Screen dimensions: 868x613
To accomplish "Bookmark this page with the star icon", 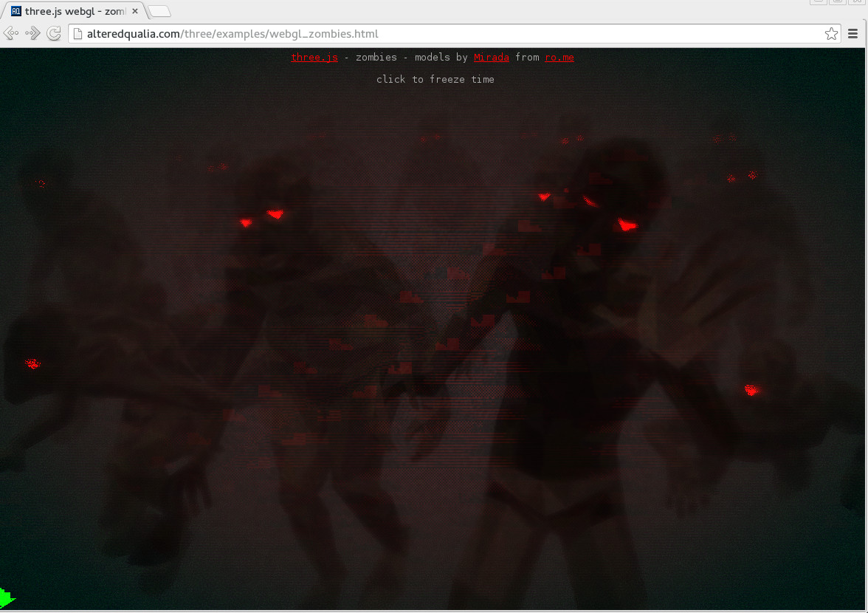I will click(x=831, y=33).
